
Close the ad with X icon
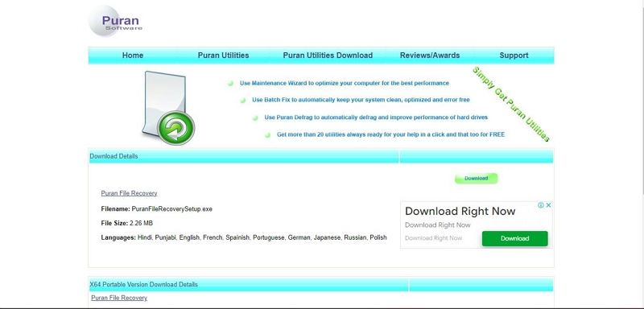tap(548, 205)
